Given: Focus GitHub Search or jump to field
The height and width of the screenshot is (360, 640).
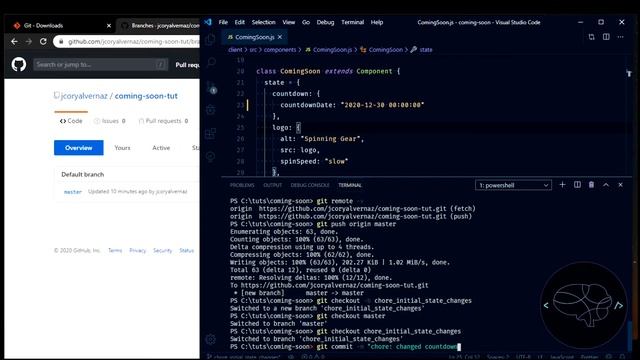Looking at the screenshot, I should coord(100,64).
